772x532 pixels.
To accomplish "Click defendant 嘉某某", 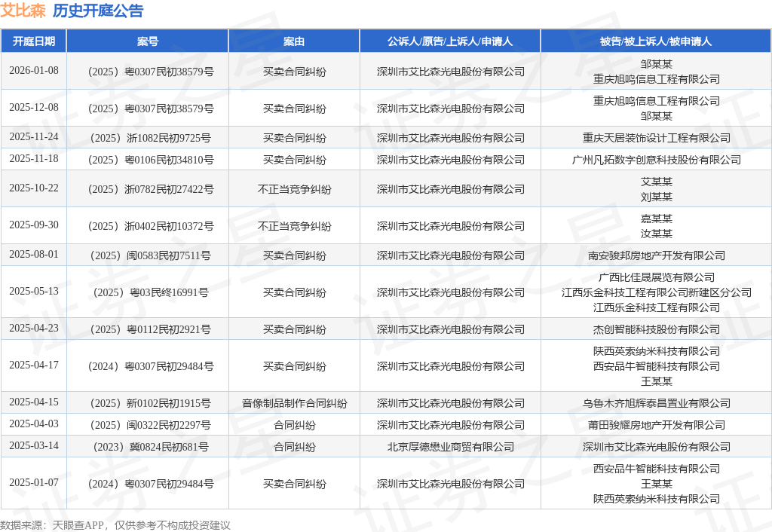I will click(x=657, y=219).
